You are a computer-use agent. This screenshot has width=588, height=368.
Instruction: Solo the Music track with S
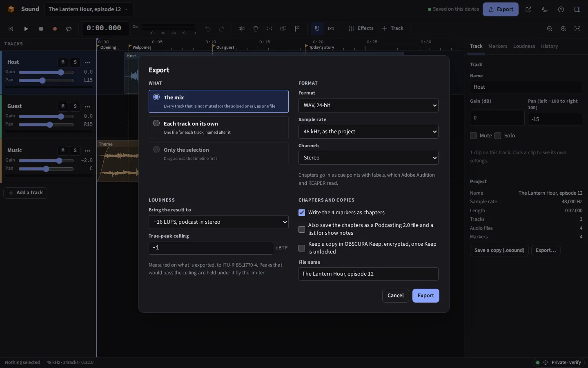point(75,150)
